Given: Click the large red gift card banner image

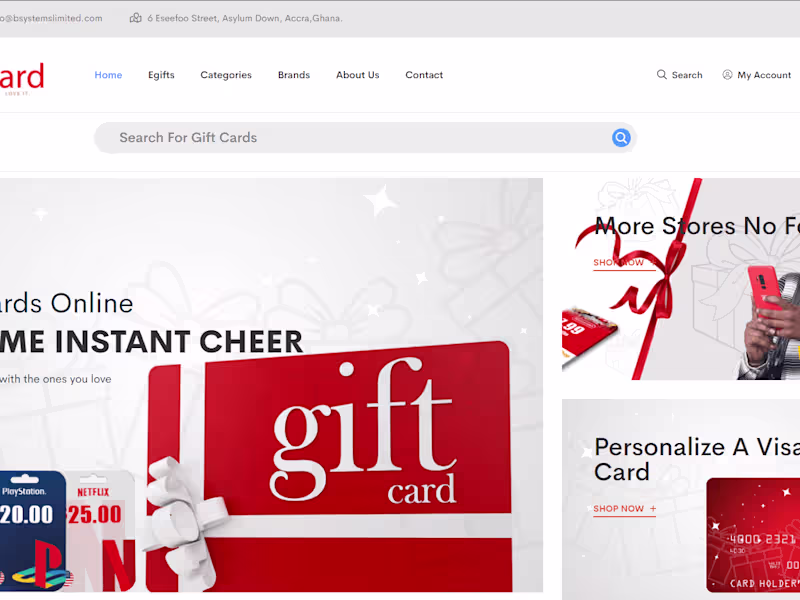Looking at the screenshot, I should click(329, 467).
